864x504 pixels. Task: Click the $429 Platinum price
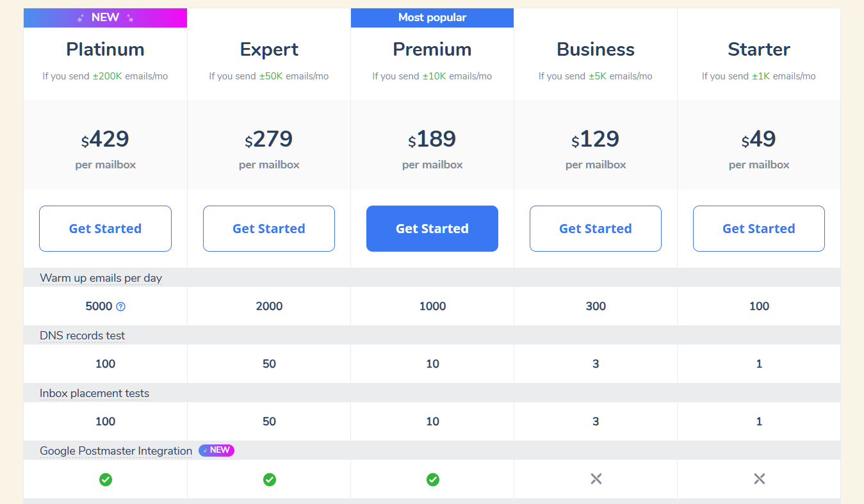coord(105,140)
